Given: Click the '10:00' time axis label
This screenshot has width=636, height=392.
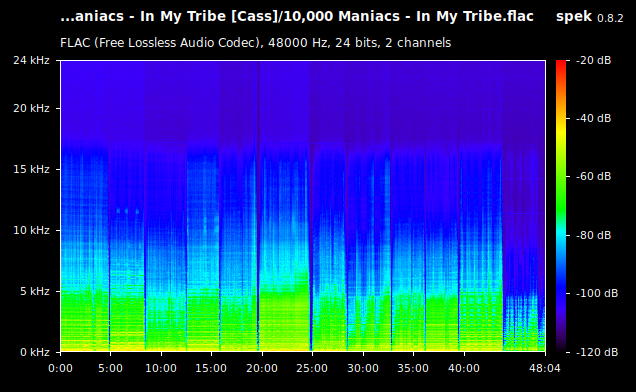Looking at the screenshot, I should tap(161, 368).
